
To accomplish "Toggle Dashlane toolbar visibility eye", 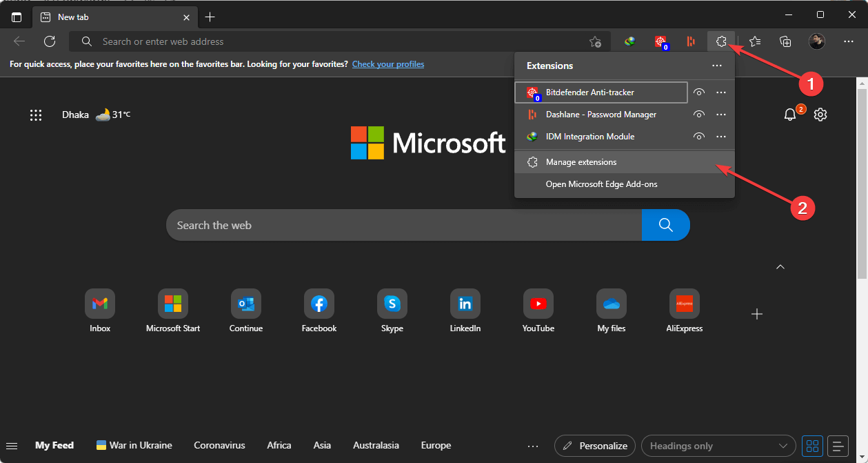I will pos(699,115).
